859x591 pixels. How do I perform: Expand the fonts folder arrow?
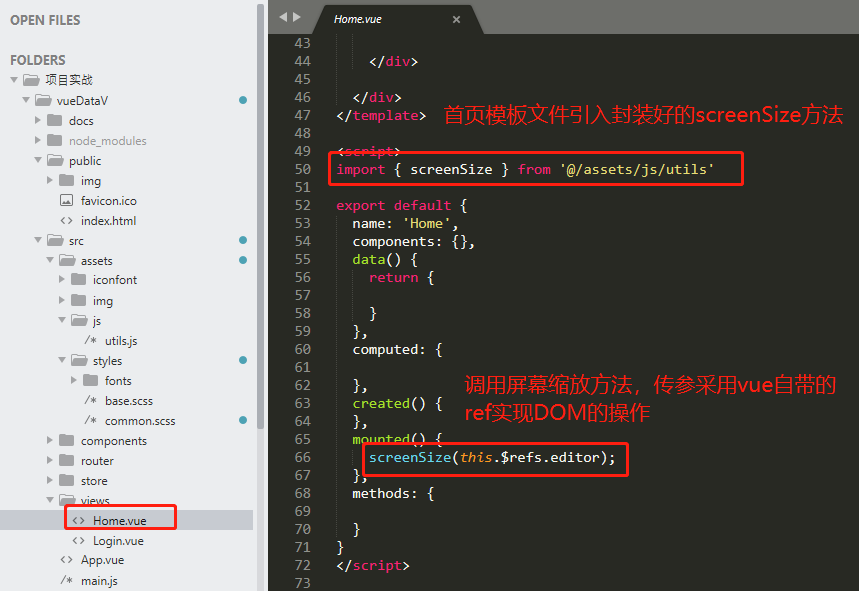point(74,380)
